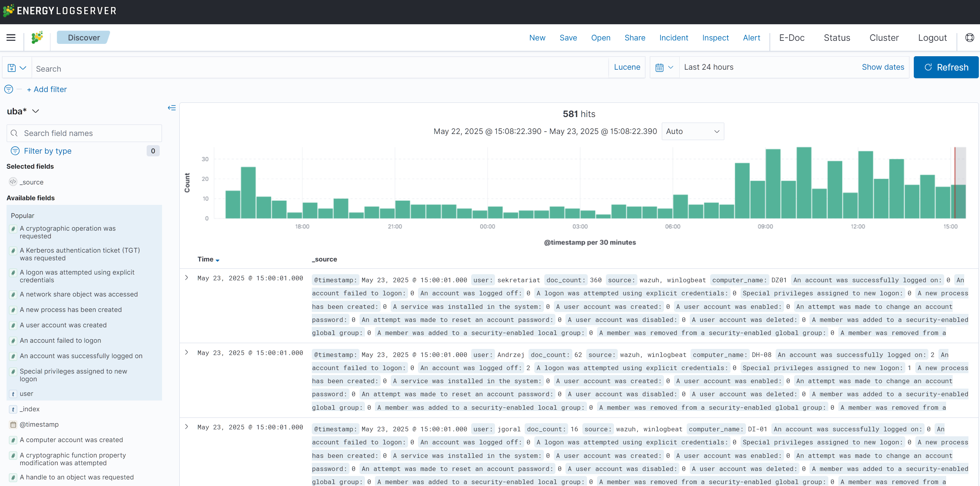Click the Energy Logserver home logo icon
980x486 pixels.
tap(37, 37)
